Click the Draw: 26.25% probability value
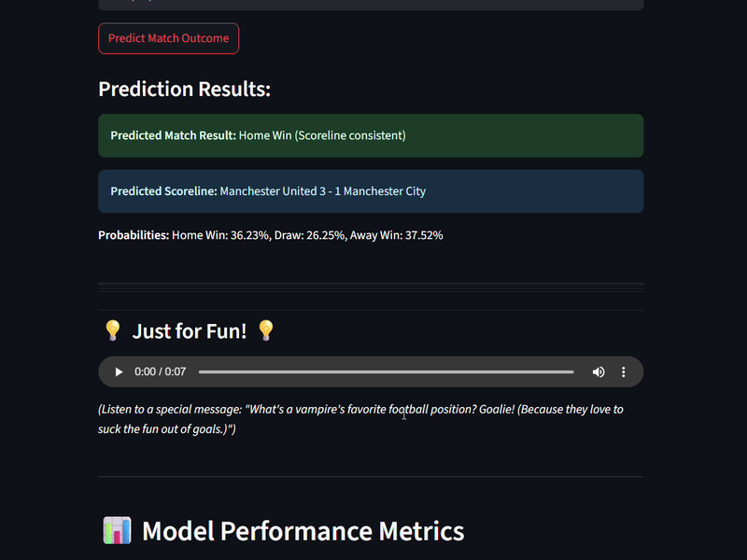This screenshot has width=747, height=560. 310,235
